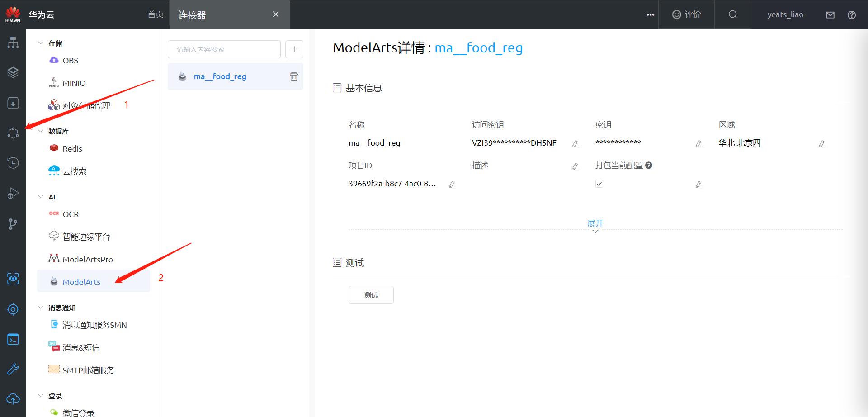
Task: Open the terminal console sidebar icon
Action: (x=13, y=339)
